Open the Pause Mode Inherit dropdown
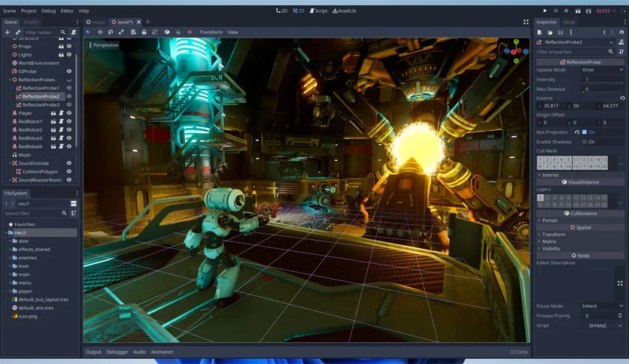Image resolution: width=629 pixels, height=364 pixels. [602, 306]
